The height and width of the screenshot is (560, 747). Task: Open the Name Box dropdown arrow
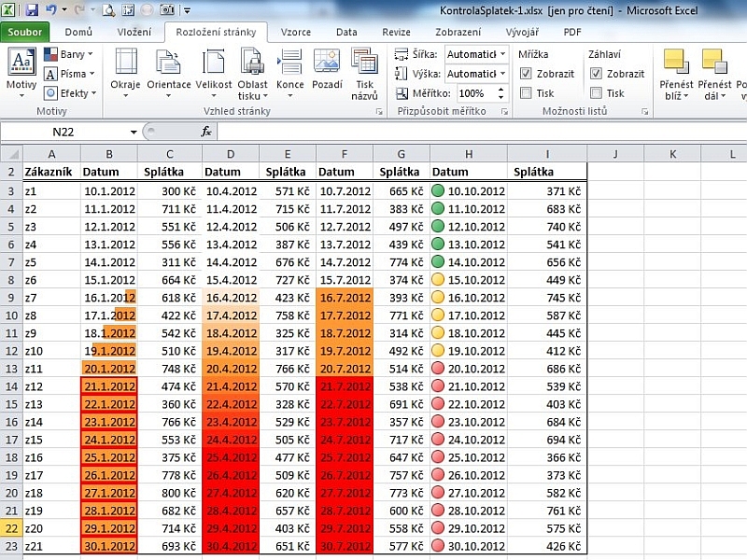point(134,133)
